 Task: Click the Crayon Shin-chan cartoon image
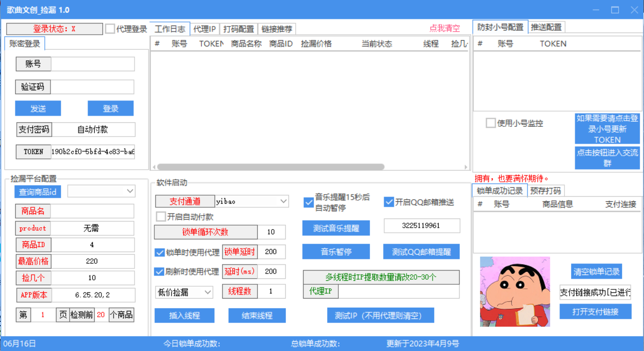515,291
